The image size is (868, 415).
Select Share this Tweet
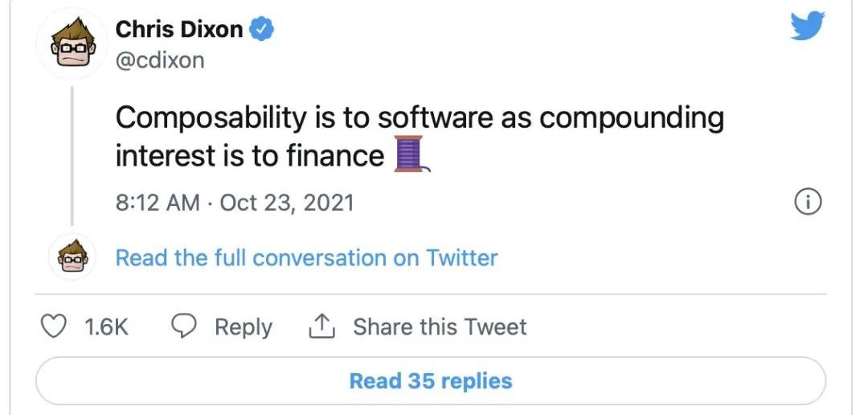pyautogui.click(x=440, y=327)
